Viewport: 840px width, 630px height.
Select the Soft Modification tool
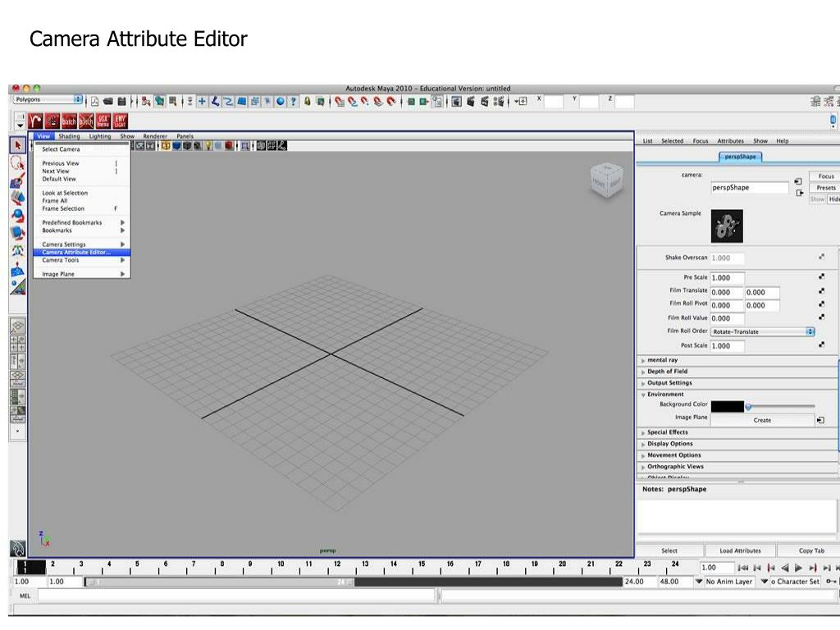point(18,268)
